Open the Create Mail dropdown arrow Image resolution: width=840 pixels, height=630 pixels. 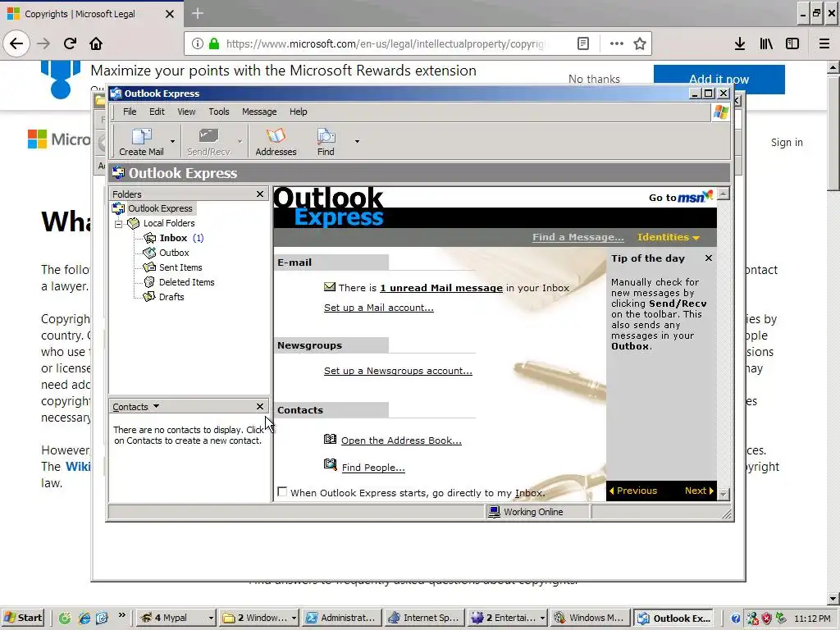tap(172, 141)
